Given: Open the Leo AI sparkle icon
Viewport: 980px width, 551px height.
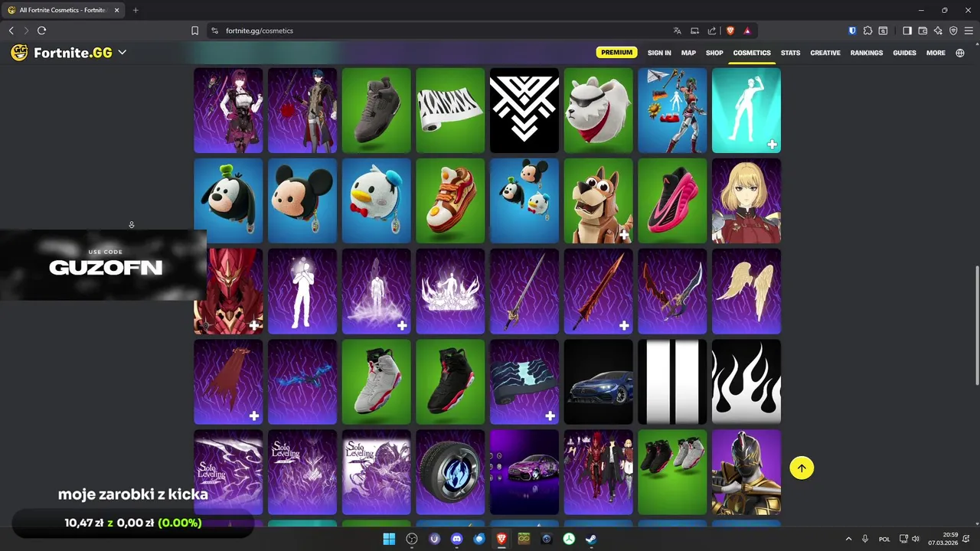Looking at the screenshot, I should [938, 31].
